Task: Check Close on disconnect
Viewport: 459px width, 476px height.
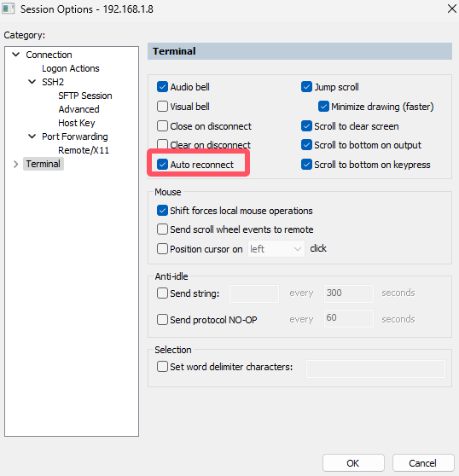Action: [162, 126]
